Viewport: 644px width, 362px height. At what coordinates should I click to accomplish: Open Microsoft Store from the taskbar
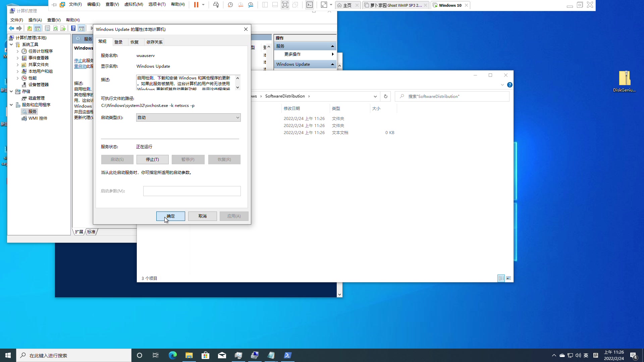[205, 355]
